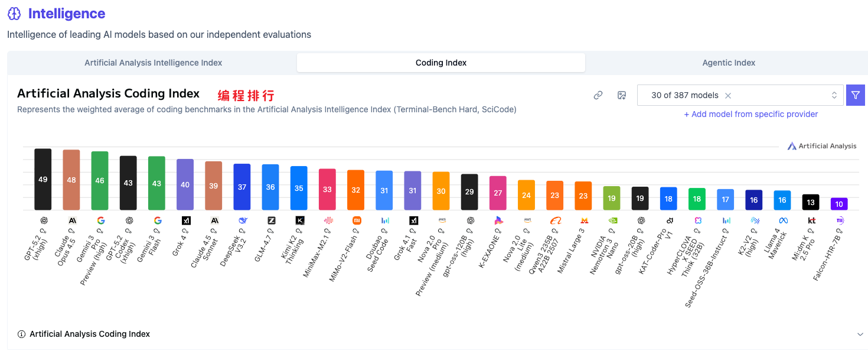The width and height of the screenshot is (868, 351).
Task: Copy the chart link icon
Action: coord(598,95)
